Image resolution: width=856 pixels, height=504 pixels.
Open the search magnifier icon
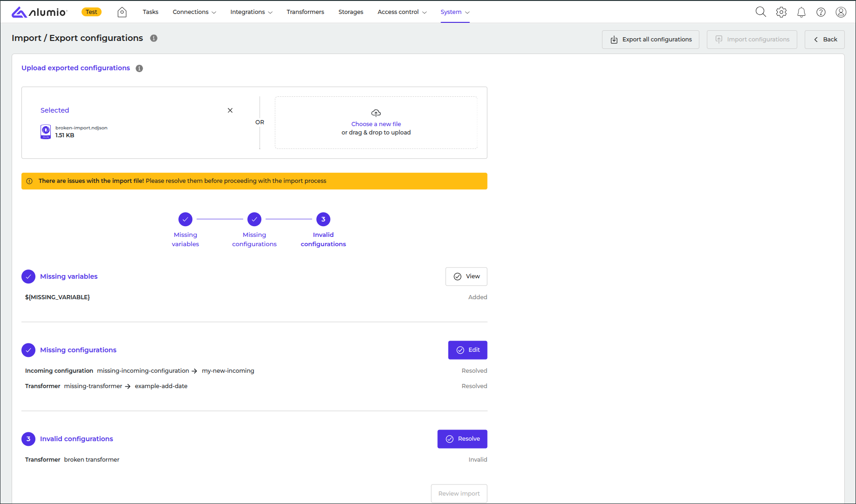click(x=761, y=12)
